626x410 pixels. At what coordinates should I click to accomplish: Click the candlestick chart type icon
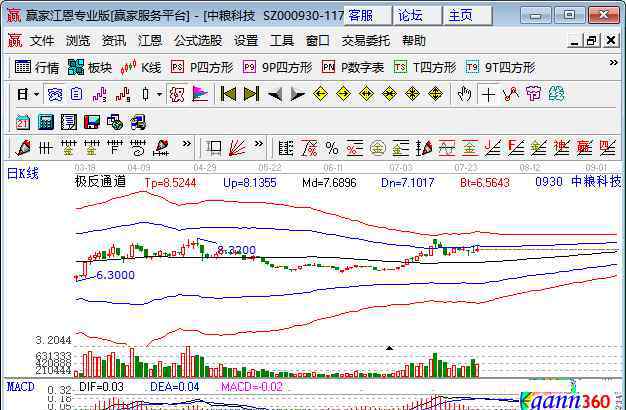[x=145, y=95]
